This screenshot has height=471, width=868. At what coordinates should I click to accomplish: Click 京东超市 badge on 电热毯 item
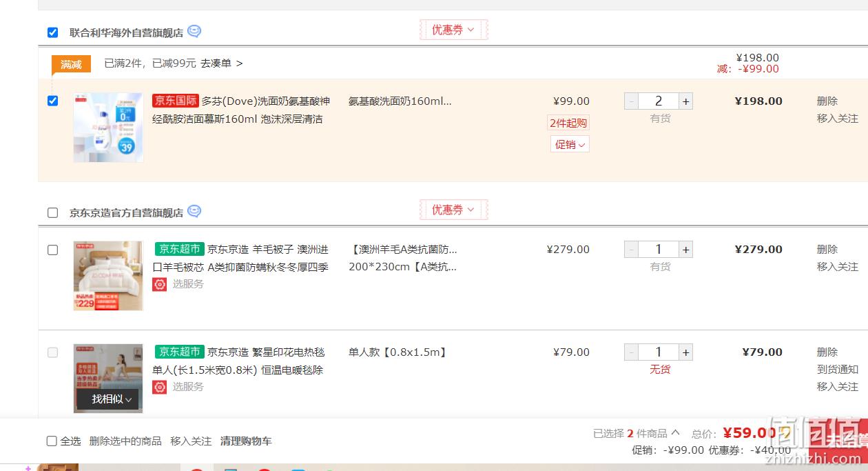pyautogui.click(x=179, y=352)
